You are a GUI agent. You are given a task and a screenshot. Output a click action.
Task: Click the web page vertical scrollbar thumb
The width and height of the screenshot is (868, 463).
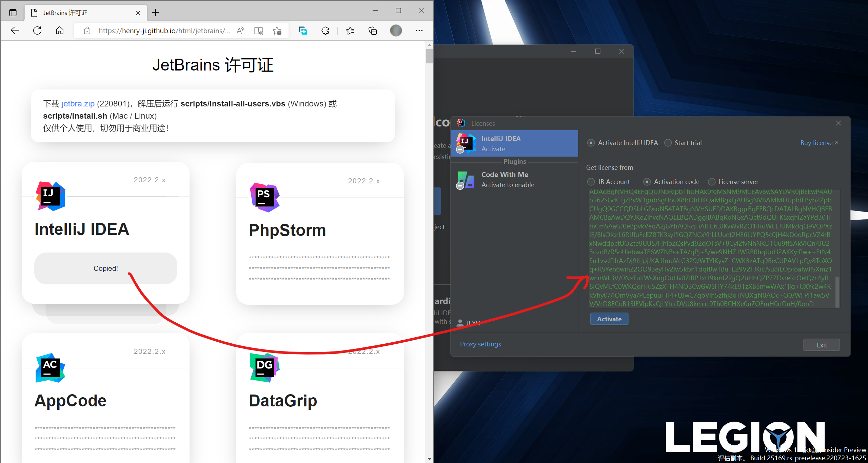pos(429,56)
